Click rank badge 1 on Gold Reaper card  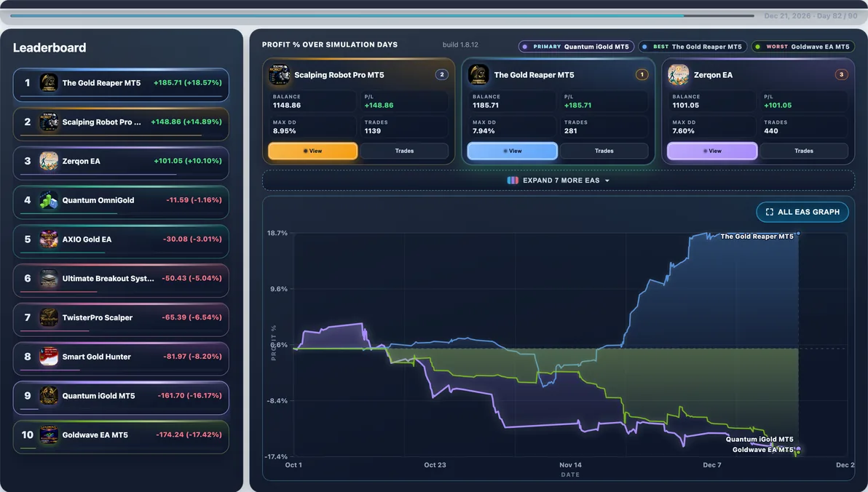tap(642, 74)
